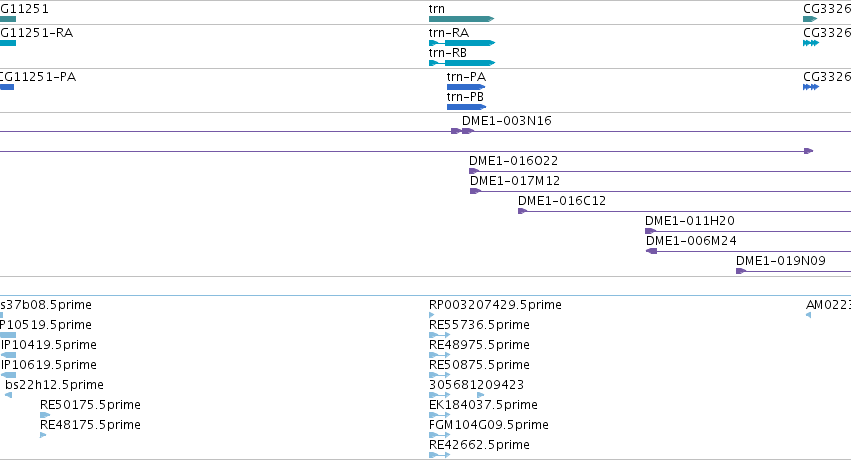Open the DME1-011H20 clone label
Image resolution: width=851 pixels, height=460 pixels.
click(690, 221)
